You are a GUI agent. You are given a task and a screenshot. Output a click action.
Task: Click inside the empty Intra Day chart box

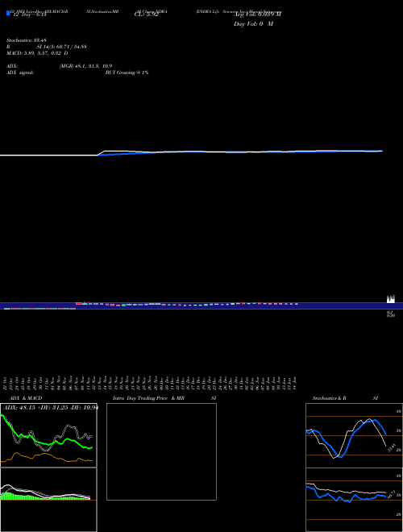(x=161, y=451)
